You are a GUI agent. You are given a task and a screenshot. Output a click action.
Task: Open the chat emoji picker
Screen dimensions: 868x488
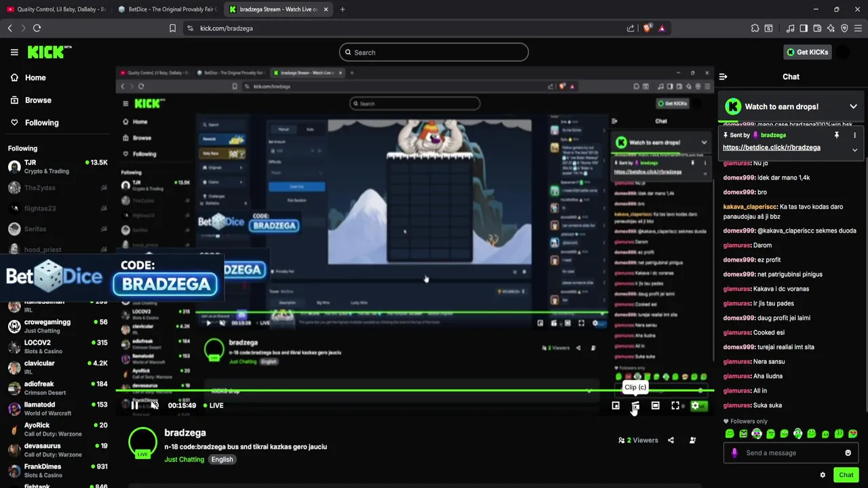(848, 453)
